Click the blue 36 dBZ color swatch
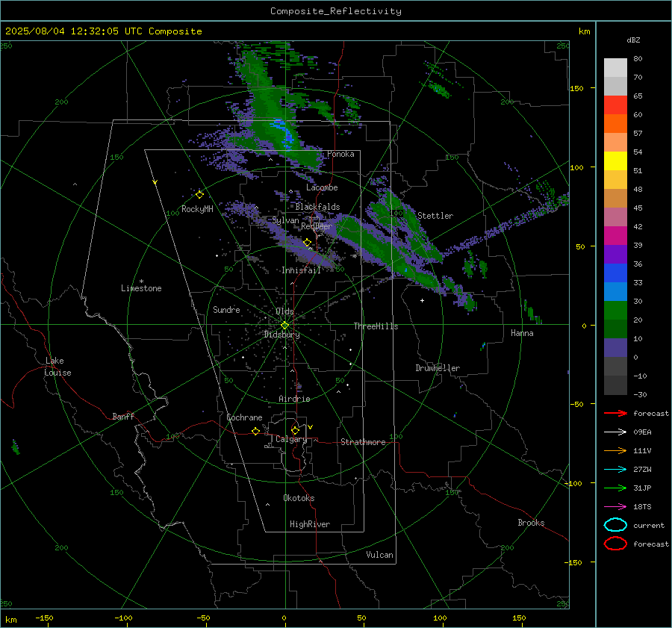 pyautogui.click(x=615, y=273)
